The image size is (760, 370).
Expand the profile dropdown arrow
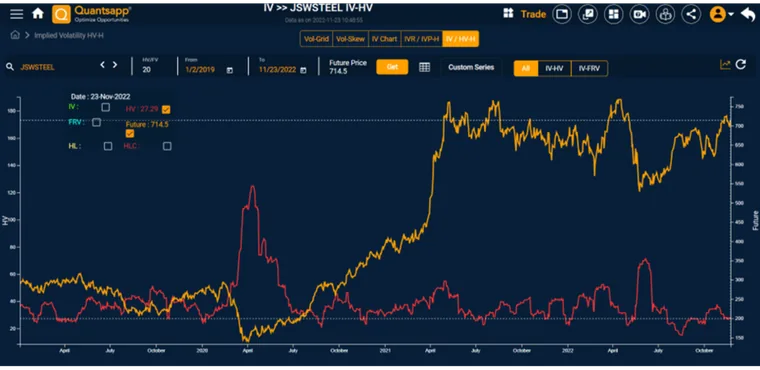[x=731, y=14]
